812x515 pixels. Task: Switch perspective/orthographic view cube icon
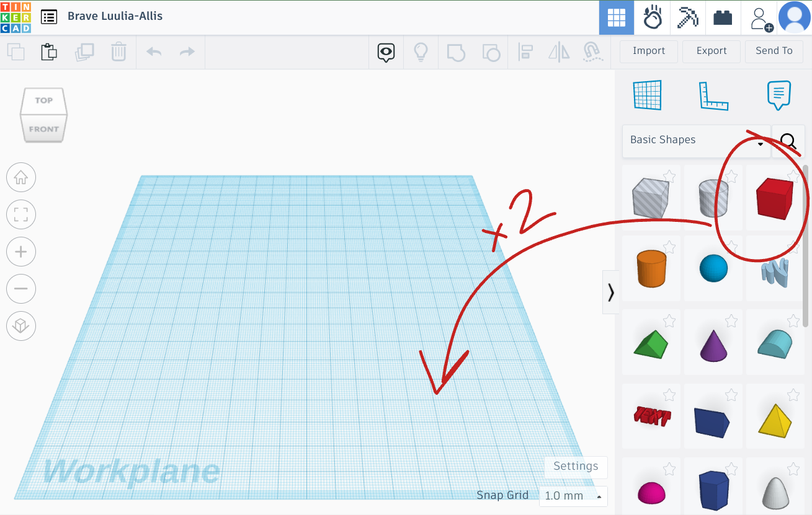[21, 326]
